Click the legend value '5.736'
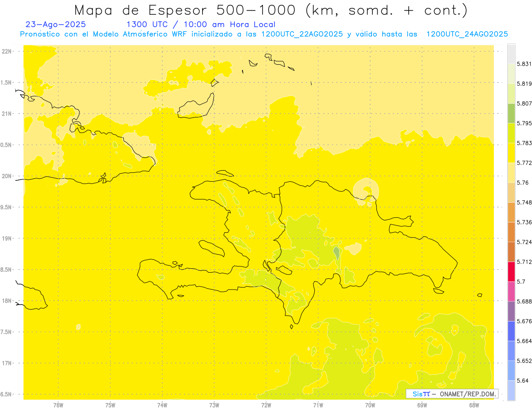The image size is (532, 411). (x=524, y=222)
